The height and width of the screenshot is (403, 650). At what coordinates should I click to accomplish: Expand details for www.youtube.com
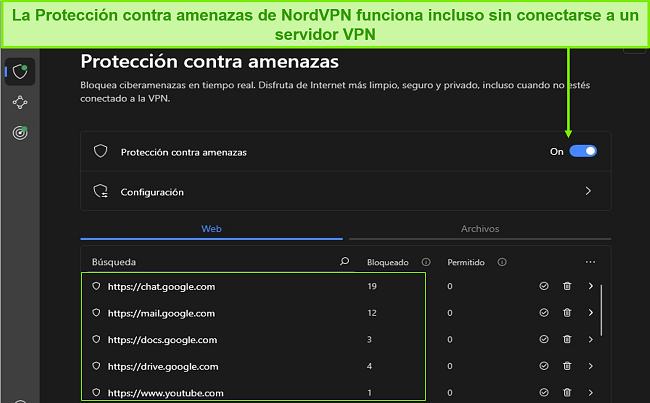click(591, 392)
